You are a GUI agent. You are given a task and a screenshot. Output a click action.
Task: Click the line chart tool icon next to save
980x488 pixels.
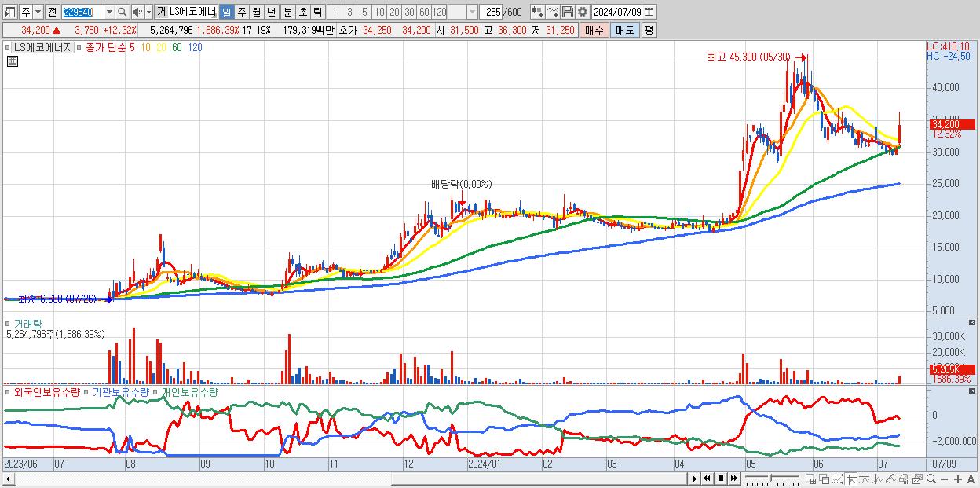(553, 12)
